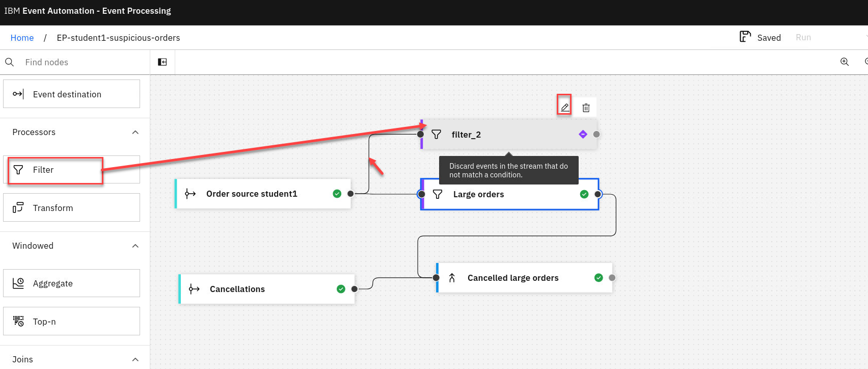This screenshot has width=868, height=369.
Task: Click the green checkmark on Cancellations node
Action: [341, 289]
